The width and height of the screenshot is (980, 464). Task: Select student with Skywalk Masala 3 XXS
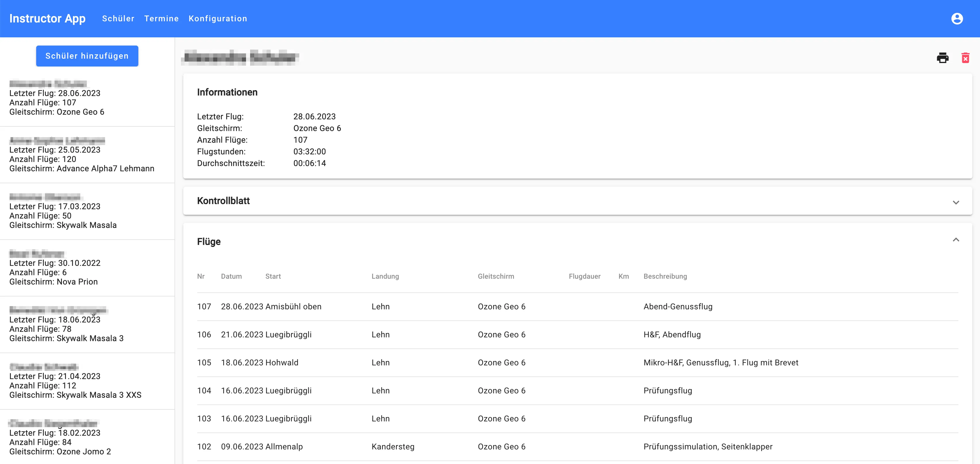click(87, 381)
